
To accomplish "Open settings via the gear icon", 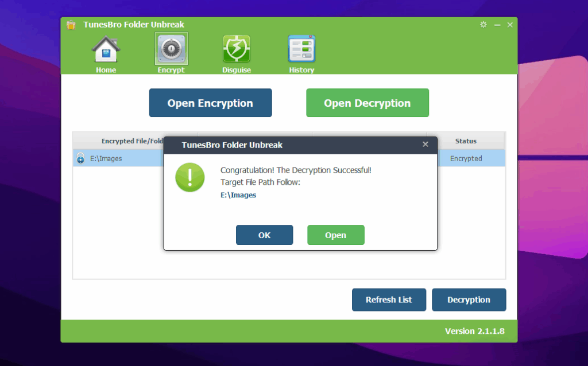I will click(483, 25).
